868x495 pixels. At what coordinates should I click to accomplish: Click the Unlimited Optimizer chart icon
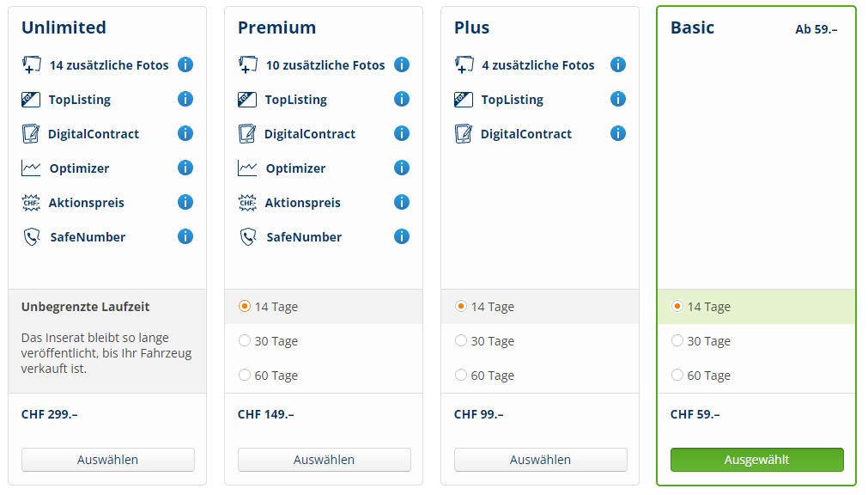31,168
